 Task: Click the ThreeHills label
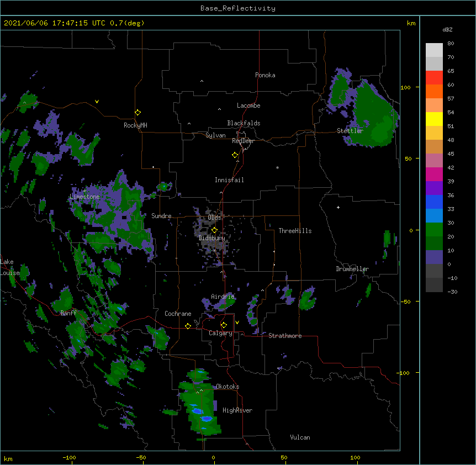(x=295, y=231)
